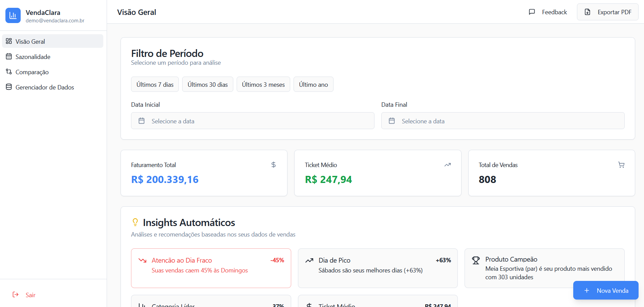Image resolution: width=644 pixels, height=307 pixels.
Task: Click the PDF file icon in Exportar
Action: [x=587, y=12]
